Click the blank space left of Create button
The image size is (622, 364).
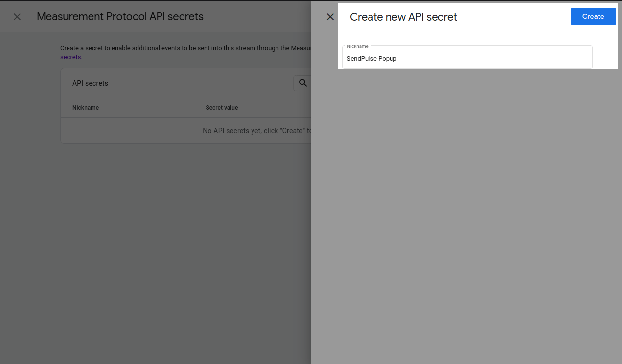tap(514, 17)
